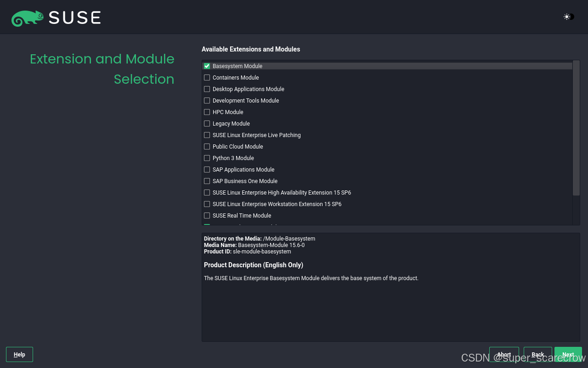Image resolution: width=588 pixels, height=368 pixels.
Task: Click the Product ID sle-module-basesystem text
Action: point(248,252)
